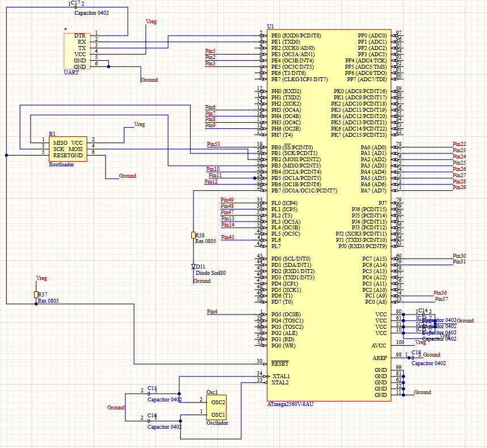The image size is (487, 448).
Task: Click the Pin36 net label
Action: pos(440,292)
